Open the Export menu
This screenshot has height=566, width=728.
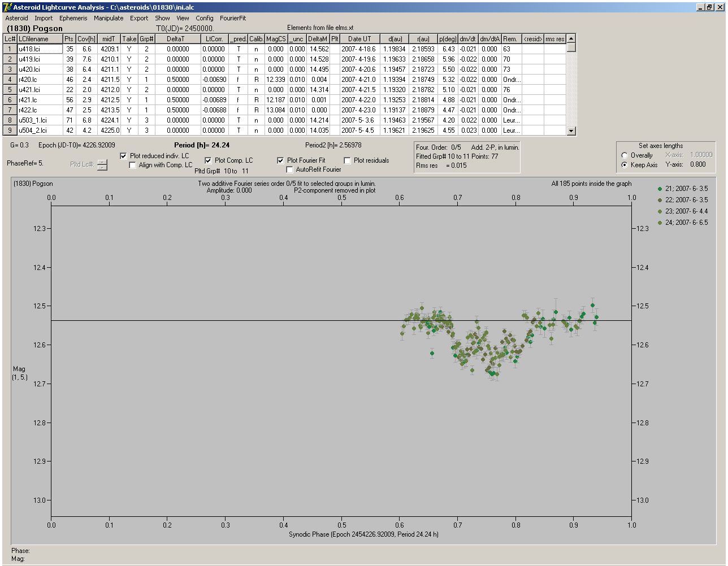pos(139,18)
